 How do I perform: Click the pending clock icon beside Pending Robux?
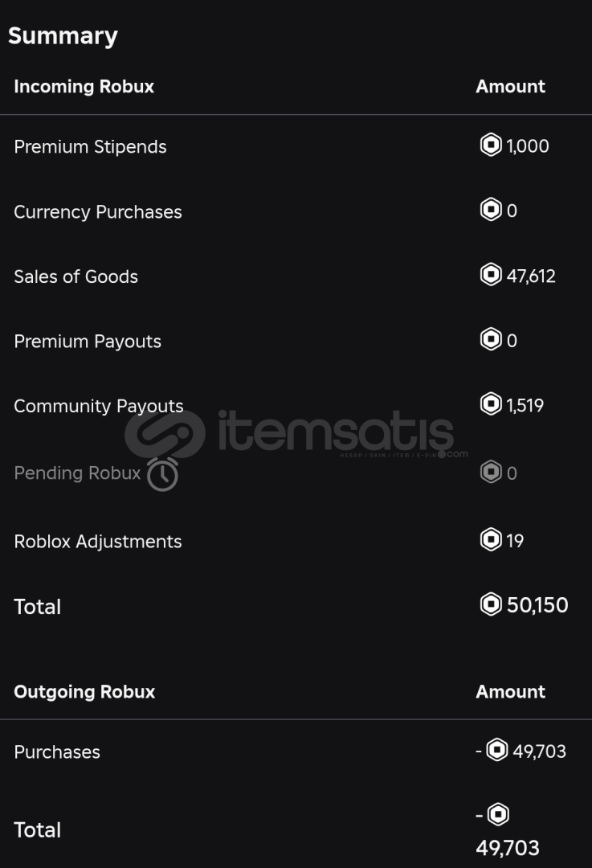(163, 474)
